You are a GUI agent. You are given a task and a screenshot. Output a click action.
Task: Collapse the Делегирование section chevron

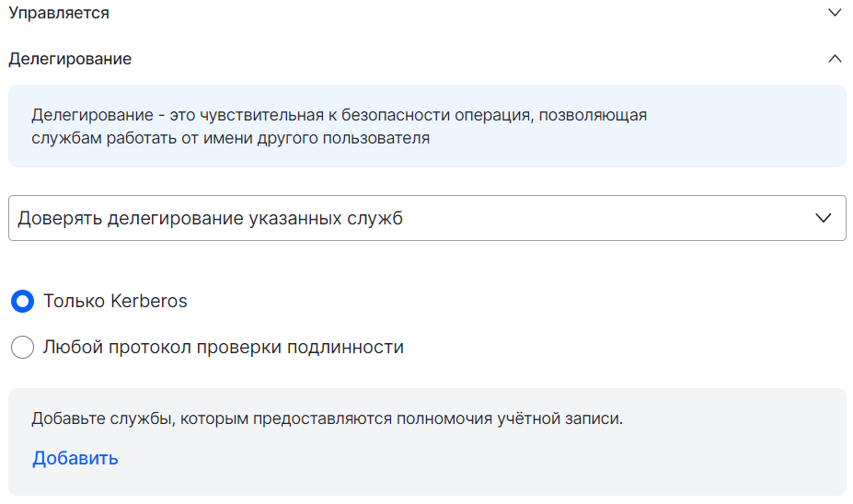[x=835, y=59]
